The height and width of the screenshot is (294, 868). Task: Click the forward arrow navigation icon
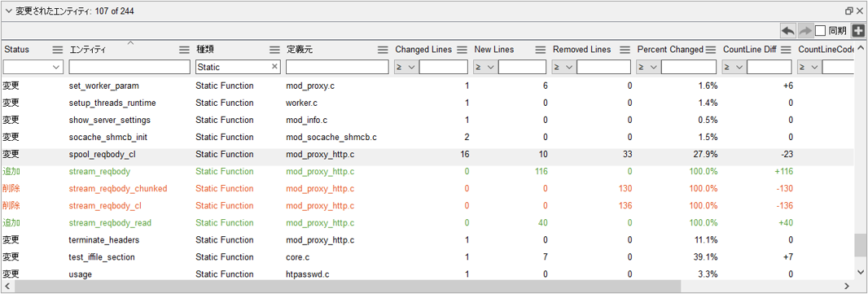(804, 30)
